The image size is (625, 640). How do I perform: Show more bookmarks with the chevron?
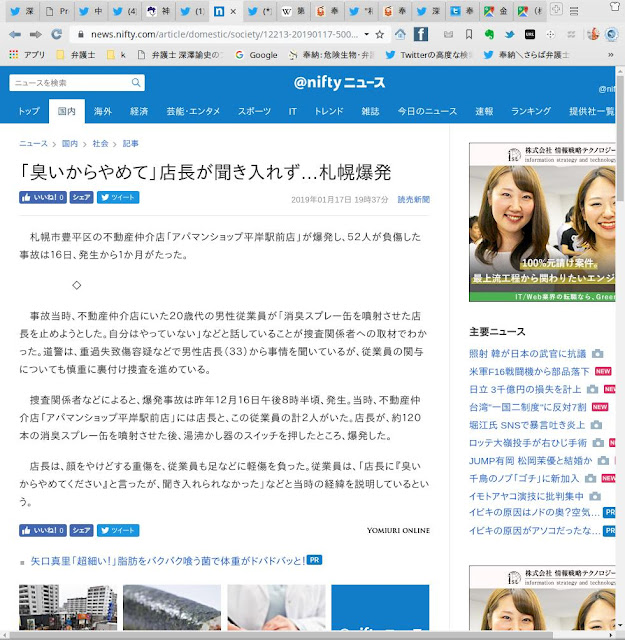611,55
